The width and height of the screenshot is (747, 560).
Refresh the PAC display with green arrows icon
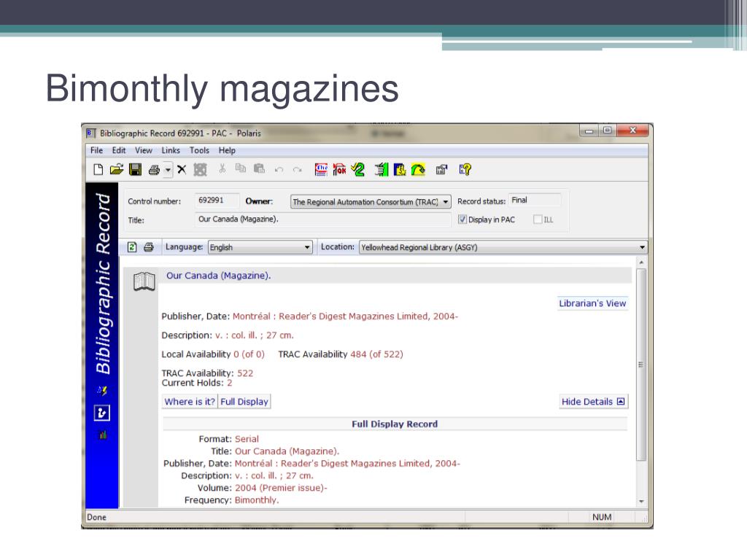coord(133,246)
